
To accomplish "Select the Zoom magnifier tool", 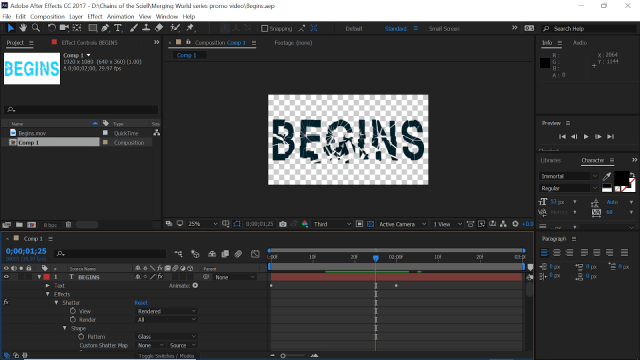I will (36, 28).
